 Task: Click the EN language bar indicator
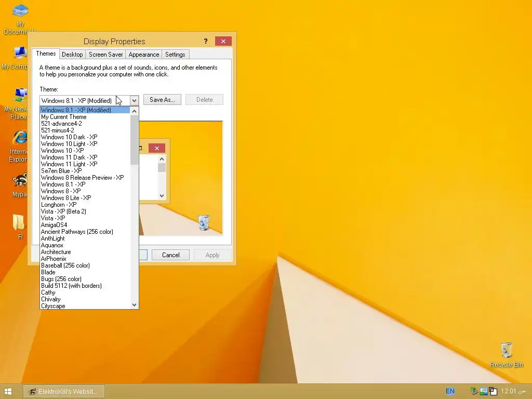point(450,391)
